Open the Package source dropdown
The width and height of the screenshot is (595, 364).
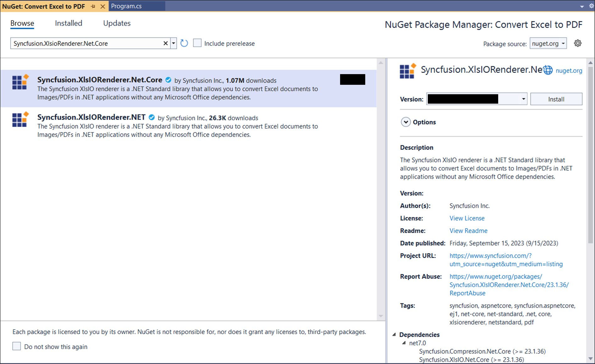(548, 43)
